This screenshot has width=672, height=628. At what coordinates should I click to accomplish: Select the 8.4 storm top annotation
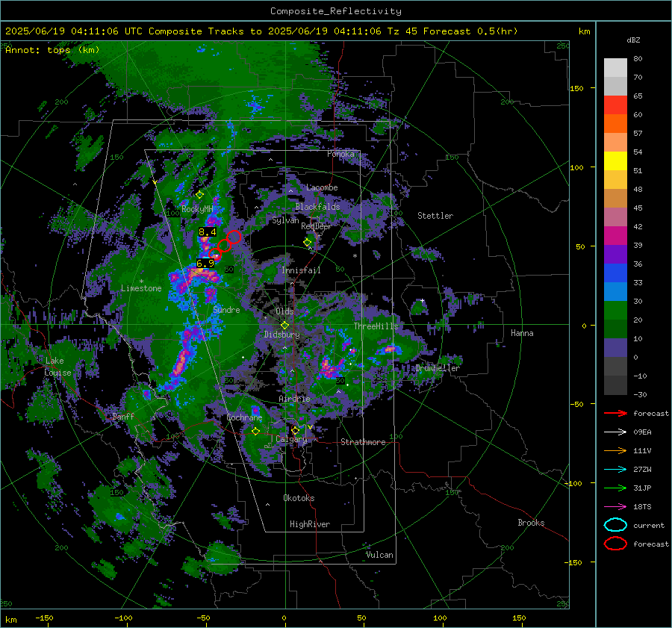[x=208, y=232]
